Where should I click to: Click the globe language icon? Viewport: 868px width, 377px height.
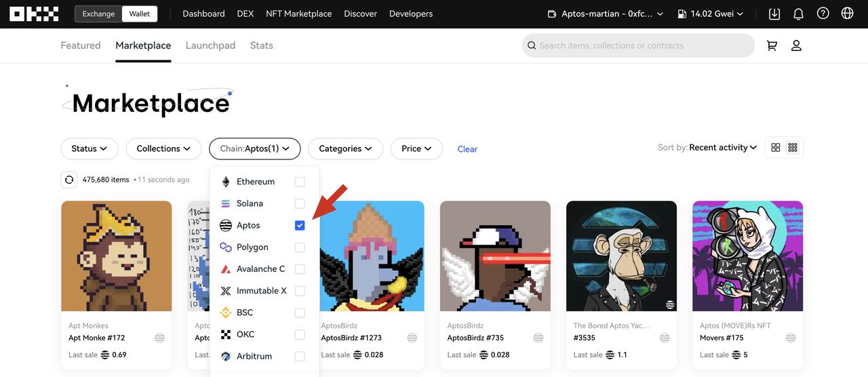click(847, 14)
